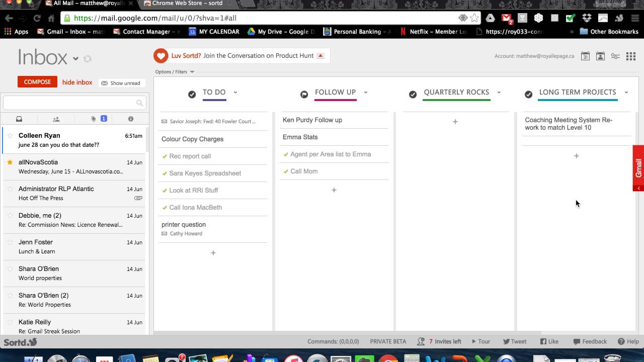The width and height of the screenshot is (644, 362).
Task: Switch to the Social inbox tab icon
Action: click(56, 119)
